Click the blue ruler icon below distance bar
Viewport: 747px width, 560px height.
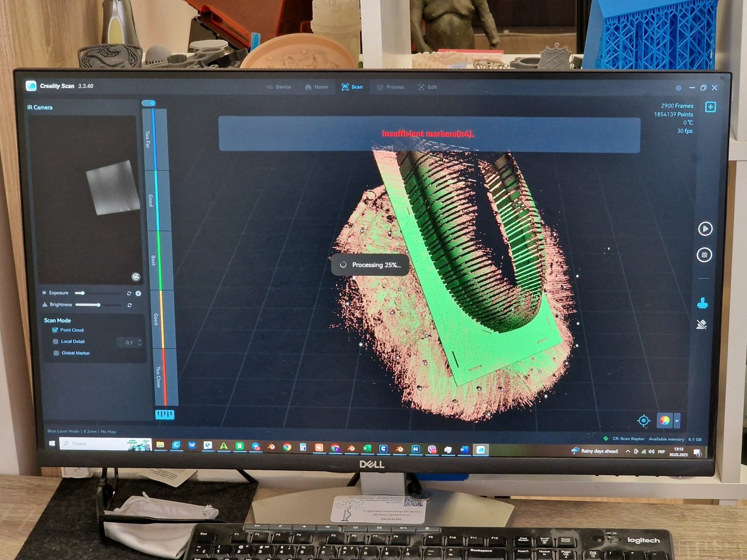(x=164, y=414)
